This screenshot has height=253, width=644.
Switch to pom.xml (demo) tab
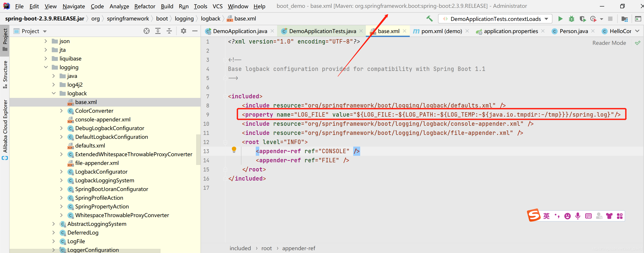(x=441, y=31)
